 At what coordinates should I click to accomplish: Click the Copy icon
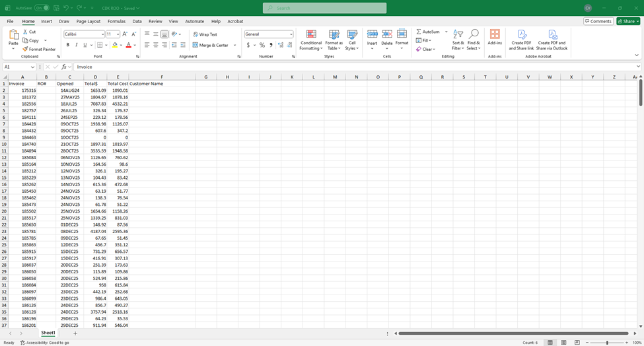[x=26, y=40]
